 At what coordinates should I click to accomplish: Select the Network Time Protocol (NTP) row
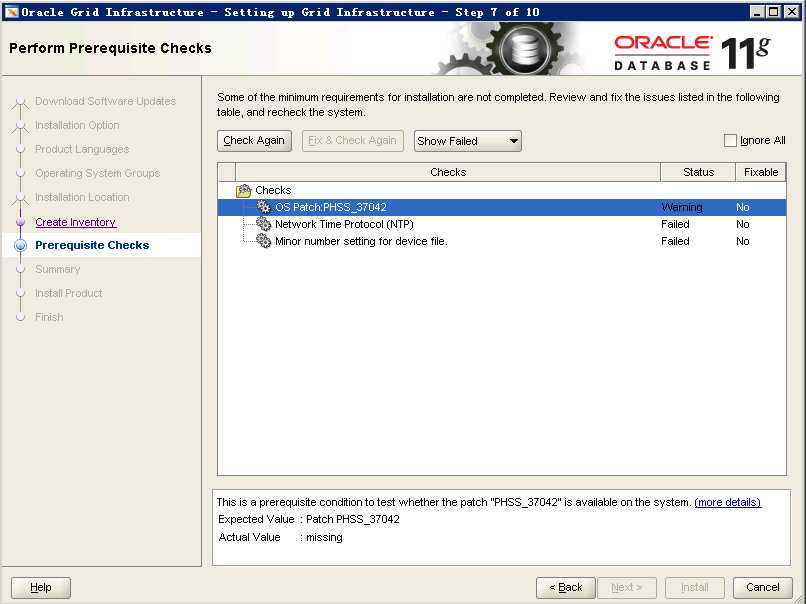click(x=502, y=224)
